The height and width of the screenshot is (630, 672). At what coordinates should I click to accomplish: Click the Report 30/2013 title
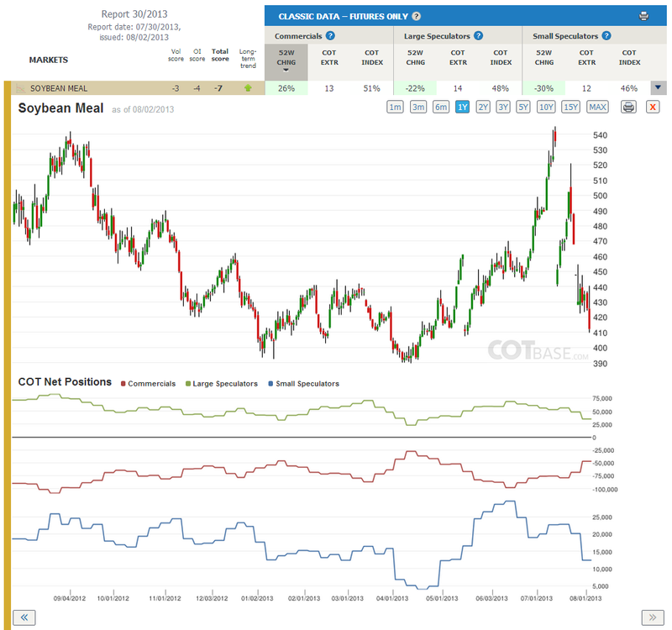click(x=134, y=14)
